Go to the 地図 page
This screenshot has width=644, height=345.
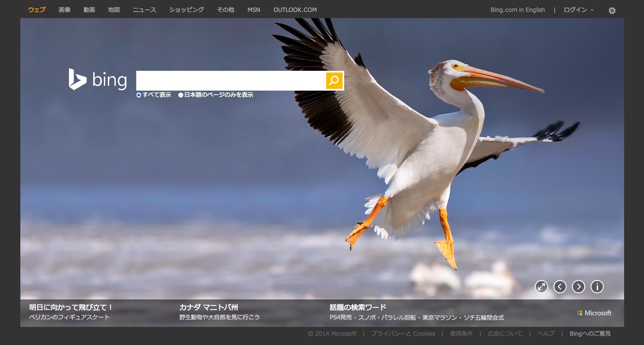coord(114,10)
